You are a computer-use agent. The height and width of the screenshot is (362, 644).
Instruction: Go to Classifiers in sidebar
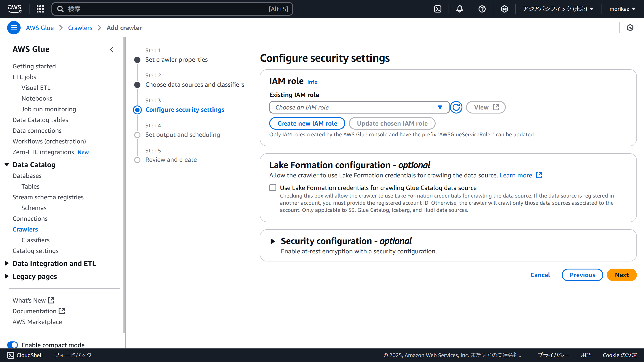tap(36, 240)
